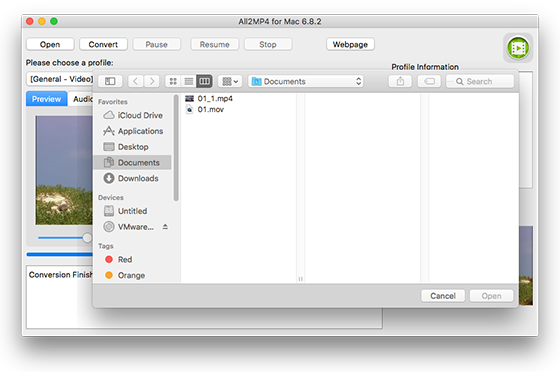
Task: Click the Resume button
Action: [215, 44]
